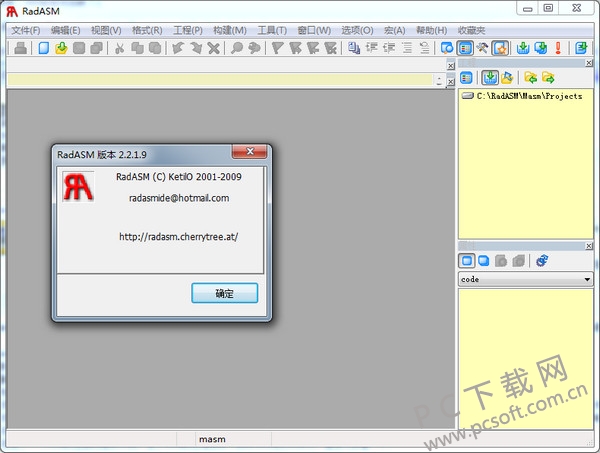
Task: Close the top empty toolbar row
Action: [x=451, y=66]
